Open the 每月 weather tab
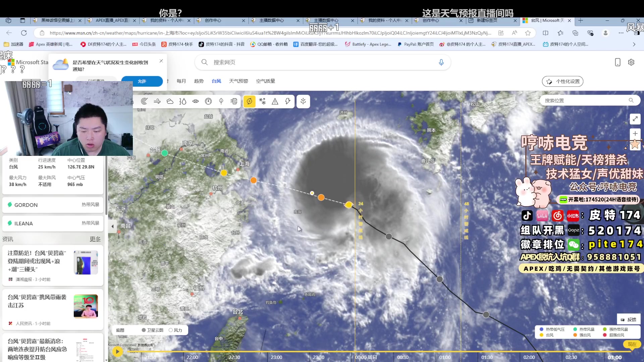The image size is (644, 362). click(181, 81)
